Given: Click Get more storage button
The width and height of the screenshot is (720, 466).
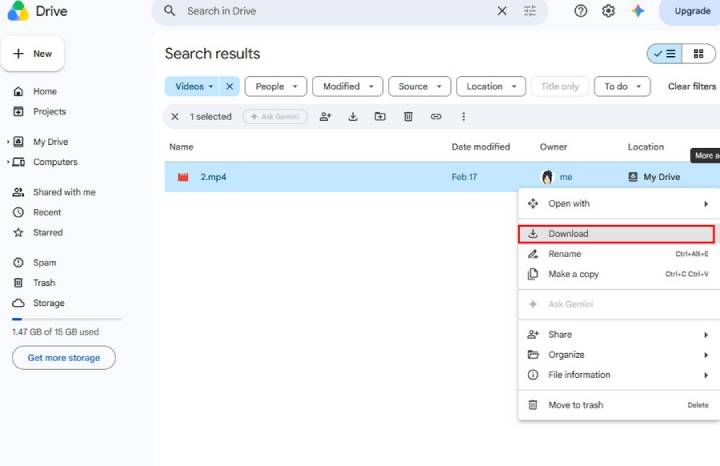Looking at the screenshot, I should [64, 358].
